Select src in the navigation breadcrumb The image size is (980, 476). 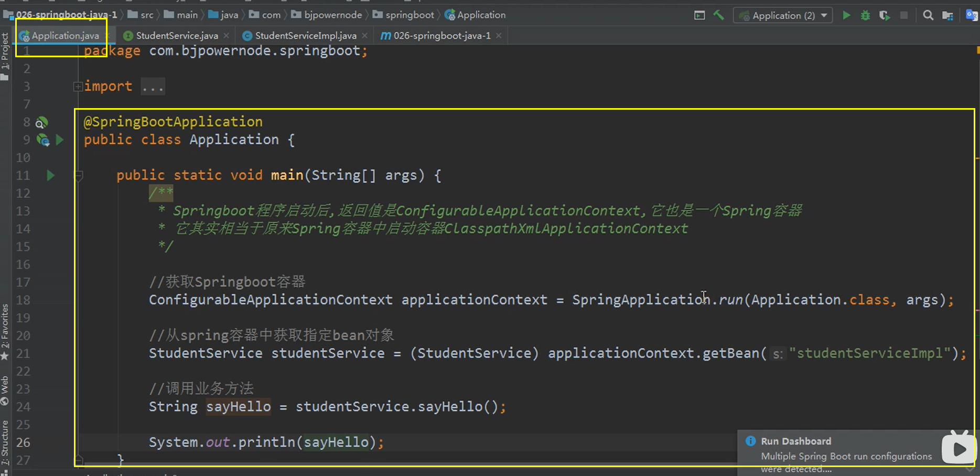pyautogui.click(x=142, y=15)
